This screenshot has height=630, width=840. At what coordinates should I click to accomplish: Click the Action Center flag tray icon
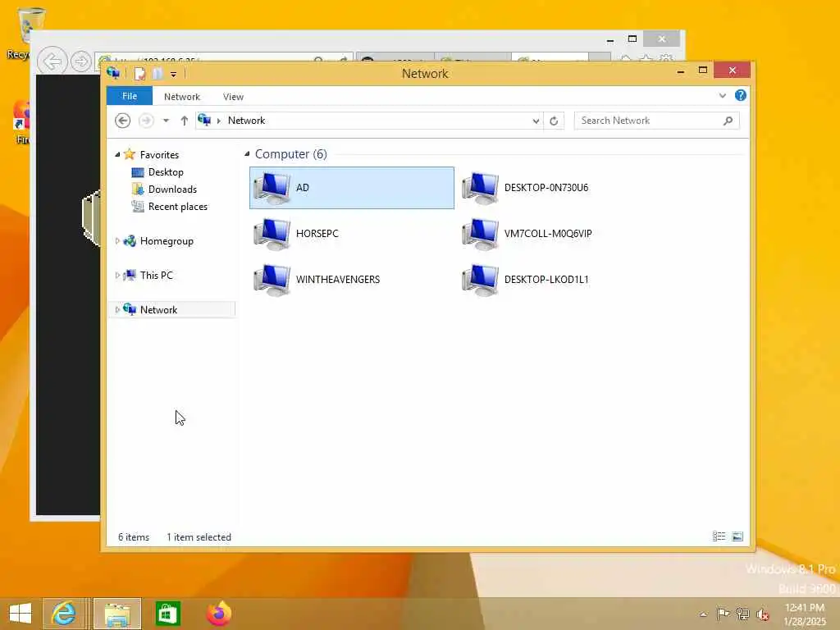point(723,614)
